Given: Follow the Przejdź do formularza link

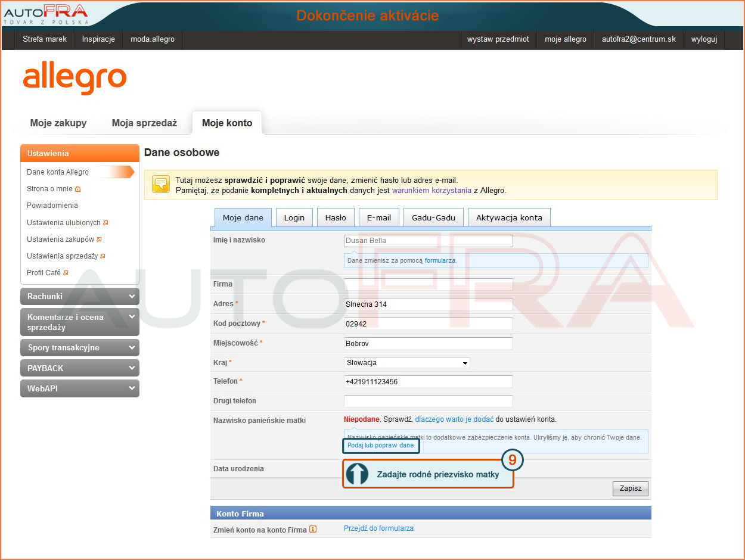Looking at the screenshot, I should pos(378,528).
